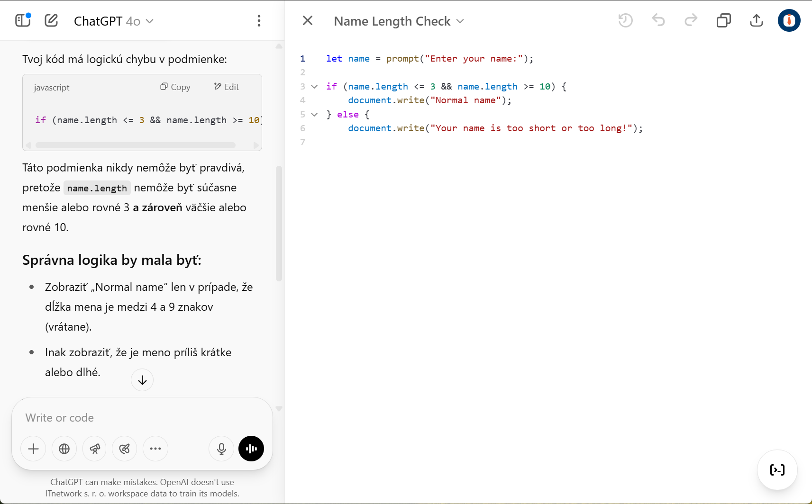Open the Name Length Check title dropdown
Image resolution: width=812 pixels, height=504 pixels.
(459, 21)
